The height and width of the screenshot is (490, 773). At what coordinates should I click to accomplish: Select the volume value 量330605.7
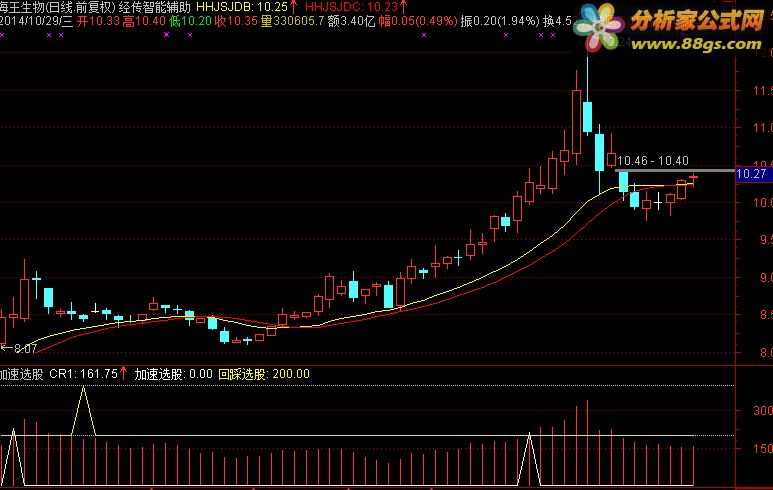tap(293, 21)
